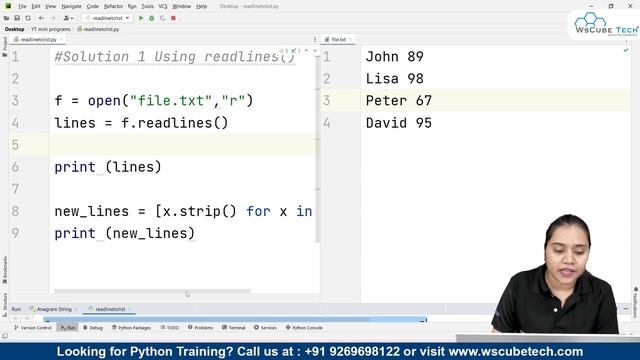Screen dimensions: 640x360
Task: Click the readlinetolist.py breadcrumb
Action: coord(98,29)
